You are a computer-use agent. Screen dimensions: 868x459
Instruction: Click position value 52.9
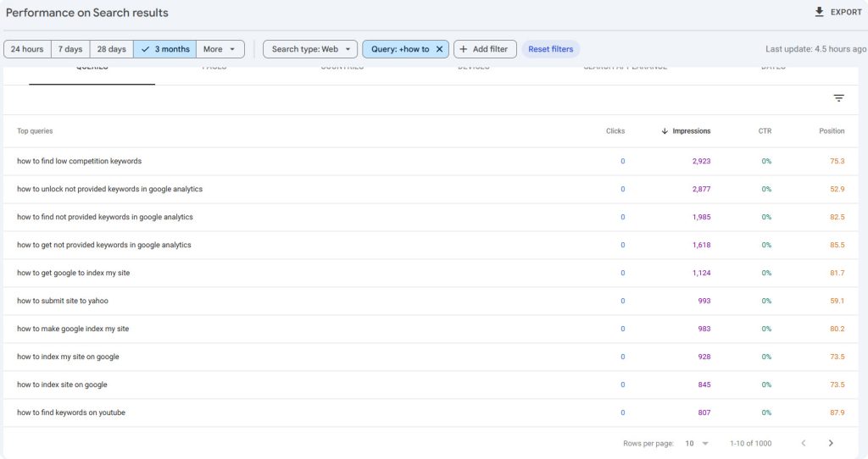[837, 189]
